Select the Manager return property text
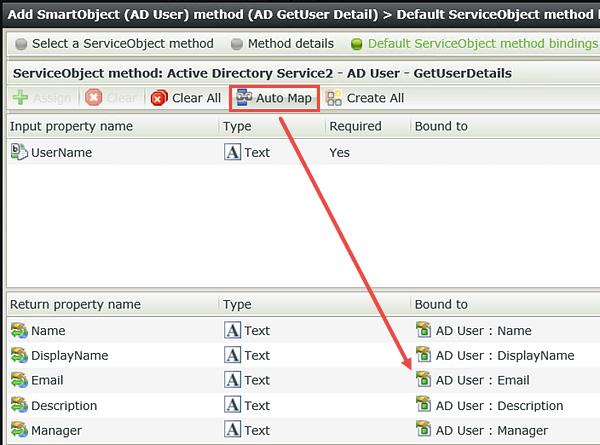The height and width of the screenshot is (445, 600). (57, 431)
